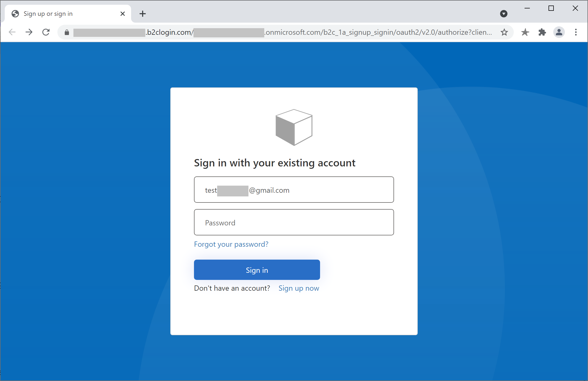Select the 'Sign up or sign in' tab
This screenshot has height=381, width=588.
68,14
